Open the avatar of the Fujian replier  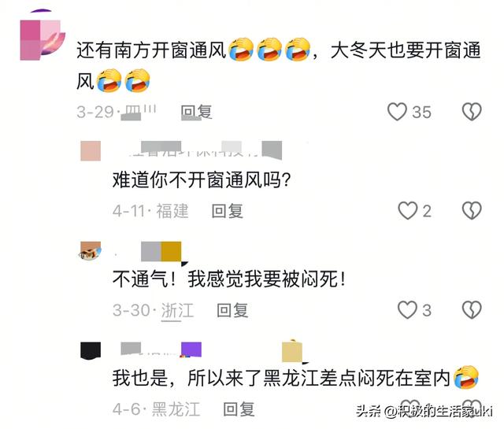91,150
